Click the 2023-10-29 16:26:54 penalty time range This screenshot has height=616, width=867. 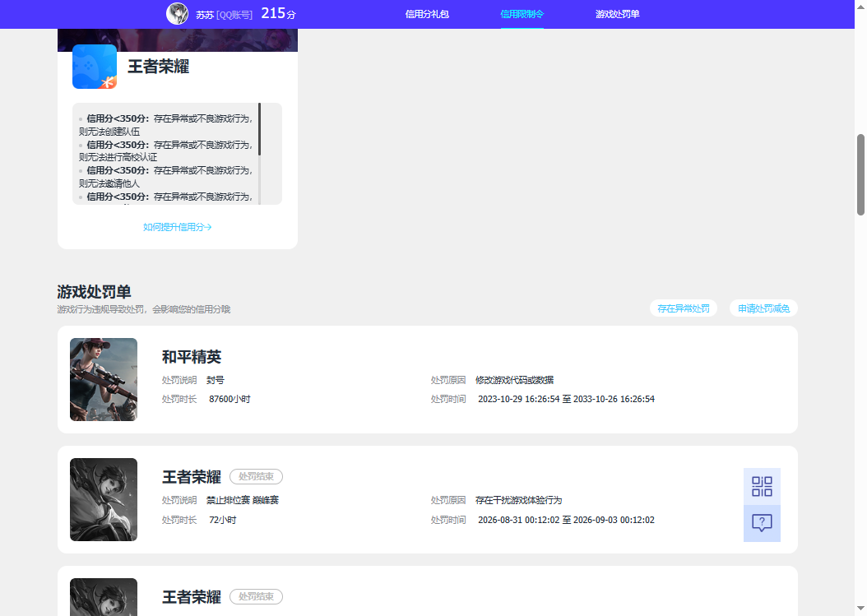[x=566, y=399]
